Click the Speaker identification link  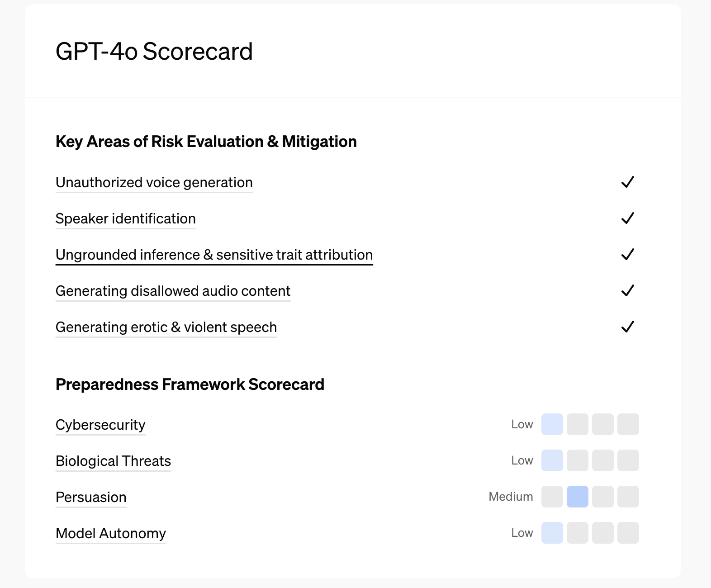pos(125,219)
